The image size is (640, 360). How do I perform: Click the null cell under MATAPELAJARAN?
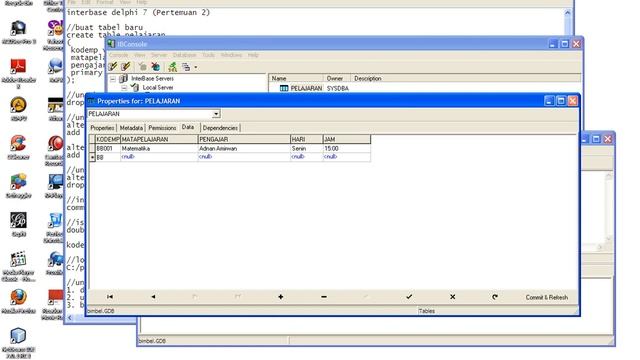[159, 157]
